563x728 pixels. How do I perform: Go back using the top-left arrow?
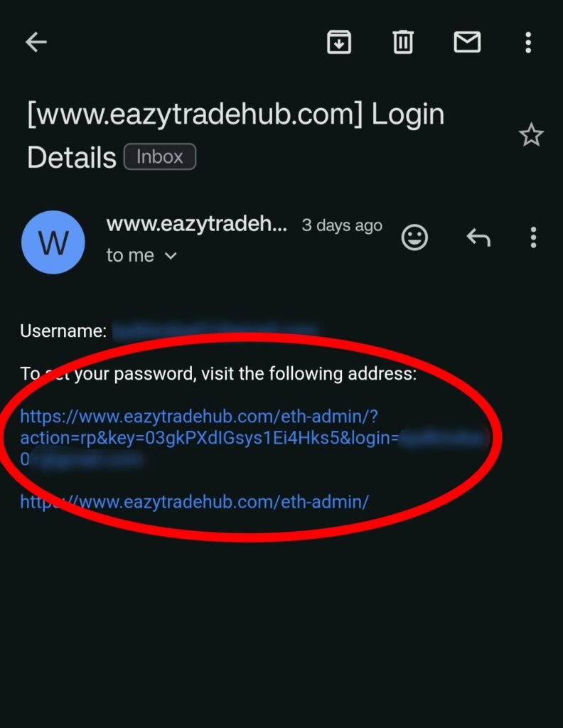pos(36,42)
